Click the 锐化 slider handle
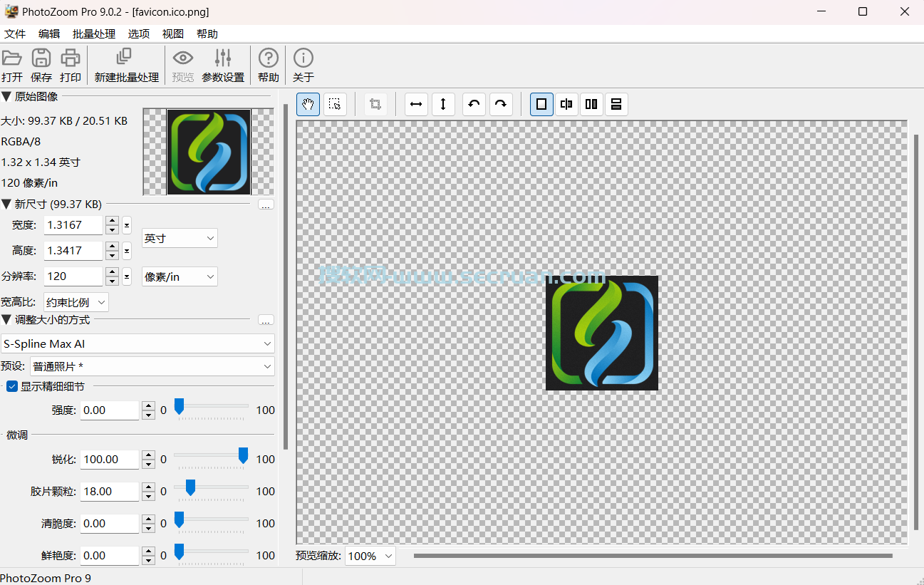Image resolution: width=924 pixels, height=585 pixels. (x=243, y=456)
